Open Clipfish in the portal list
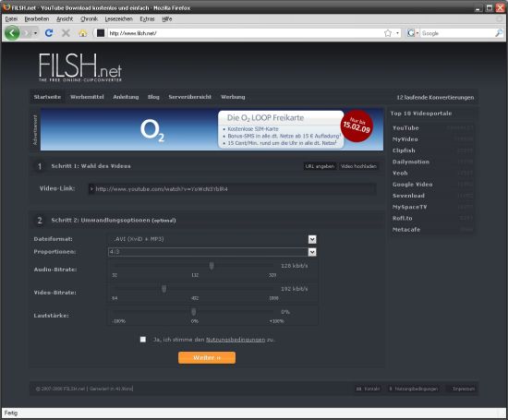Screen dimensions: 508x420 (x=404, y=150)
